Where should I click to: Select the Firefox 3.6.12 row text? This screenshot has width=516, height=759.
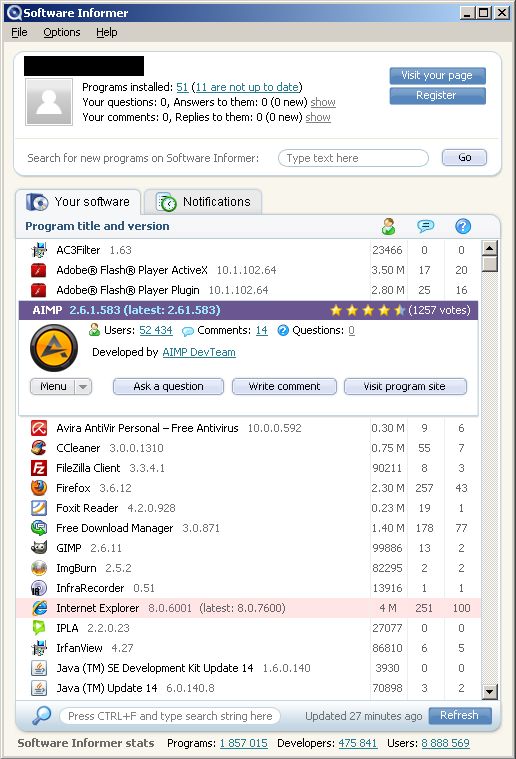coord(94,488)
